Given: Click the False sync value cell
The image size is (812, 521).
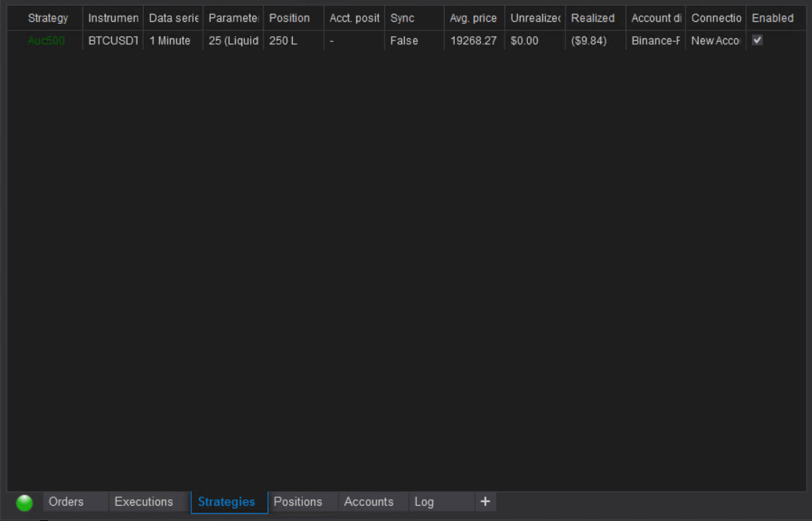Looking at the screenshot, I should [414, 41].
